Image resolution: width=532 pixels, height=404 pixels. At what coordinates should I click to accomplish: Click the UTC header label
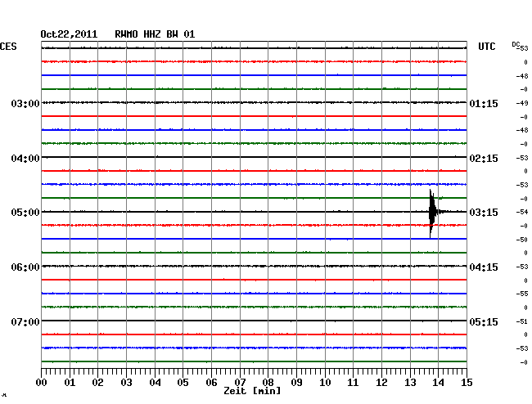coord(486,47)
